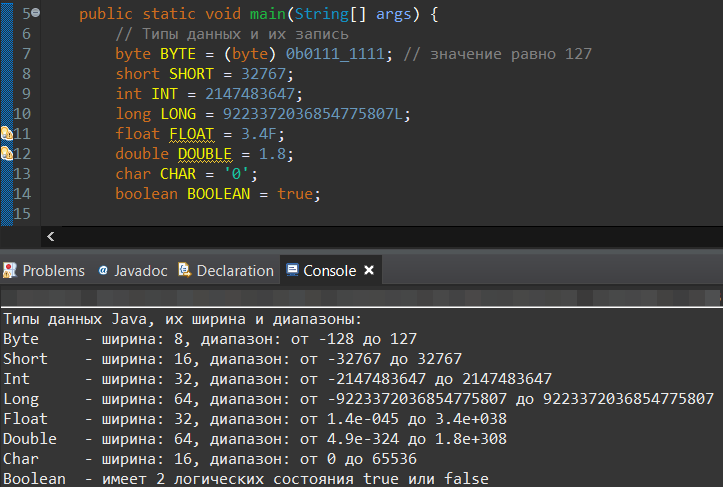Select the Console tab
723x487 pixels.
click(x=329, y=270)
